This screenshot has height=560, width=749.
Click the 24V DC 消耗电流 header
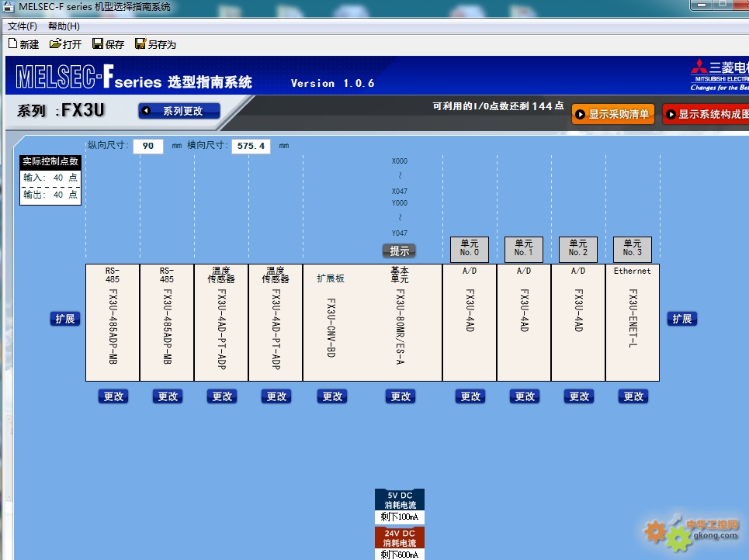[400, 538]
